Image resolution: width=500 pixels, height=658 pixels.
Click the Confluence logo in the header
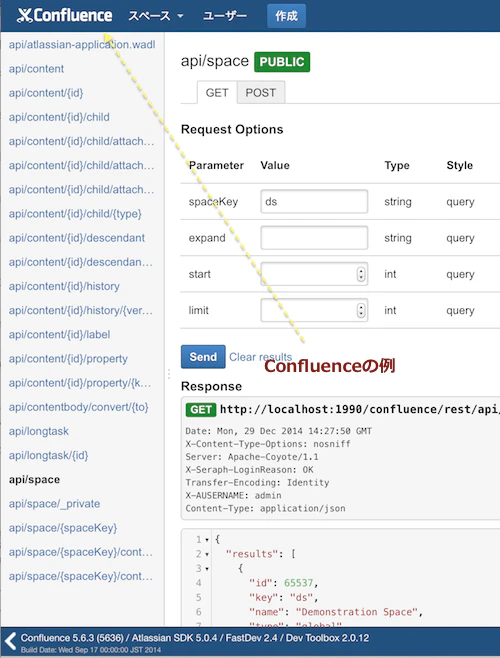pyautogui.click(x=65, y=16)
